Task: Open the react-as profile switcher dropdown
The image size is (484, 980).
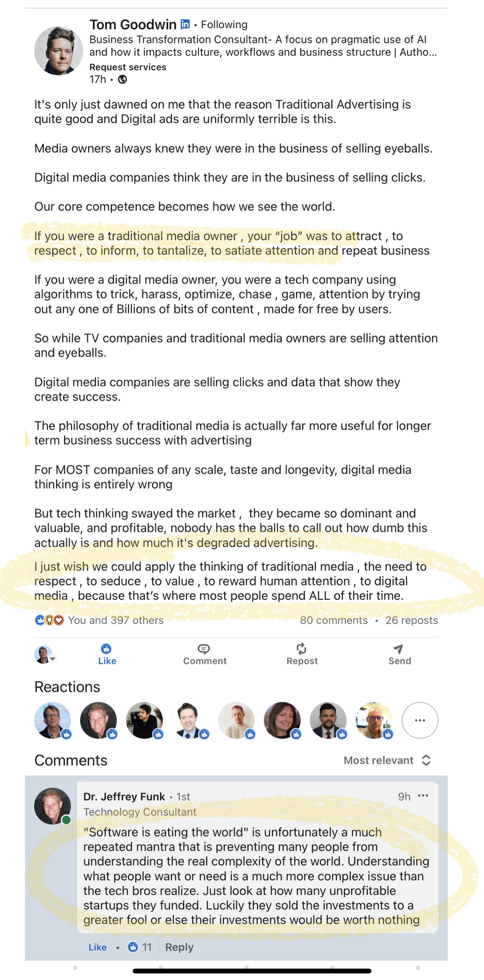Action: (x=46, y=655)
